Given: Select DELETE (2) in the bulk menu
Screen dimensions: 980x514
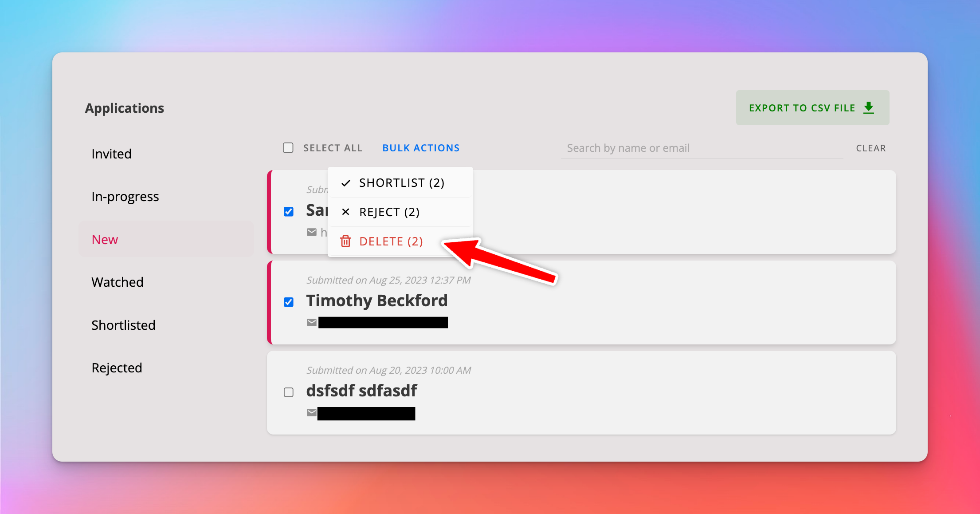Looking at the screenshot, I should click(400, 241).
